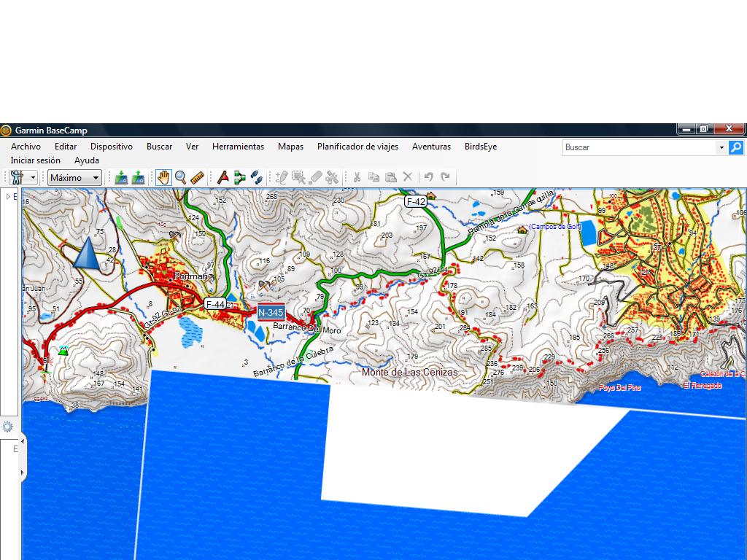Select the Measure ruler tool
Viewport: 747px width, 560px height.
(x=197, y=178)
